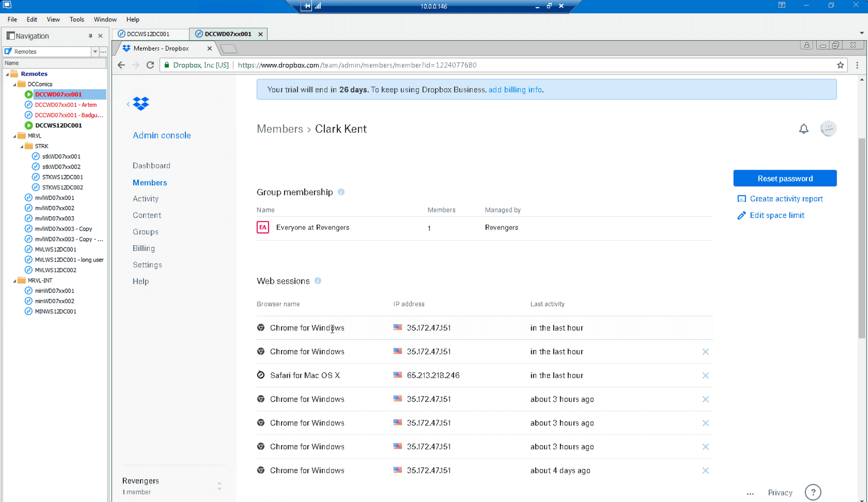Open the Remotes ellipsis options button

click(x=103, y=52)
